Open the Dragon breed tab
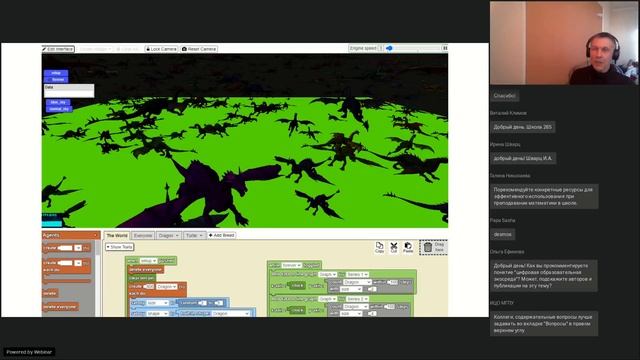 click(169, 236)
